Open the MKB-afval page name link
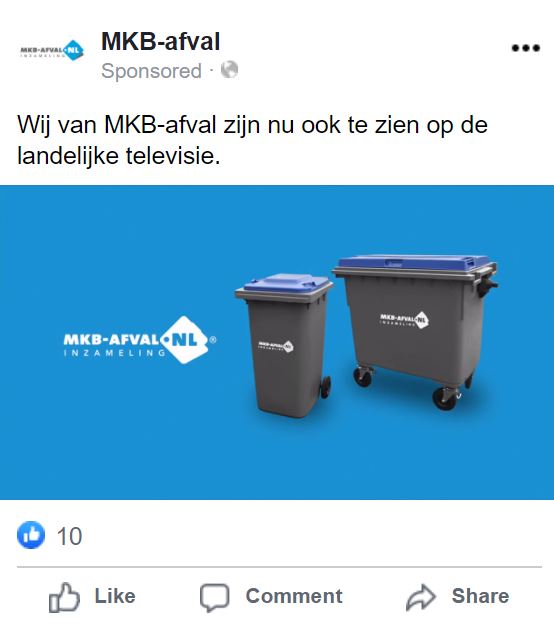Viewport: 554px width, 625px height. [160, 41]
